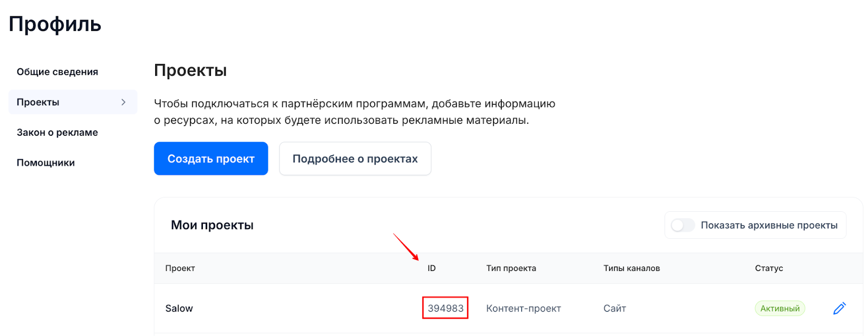Click the Проект column header

(x=180, y=268)
